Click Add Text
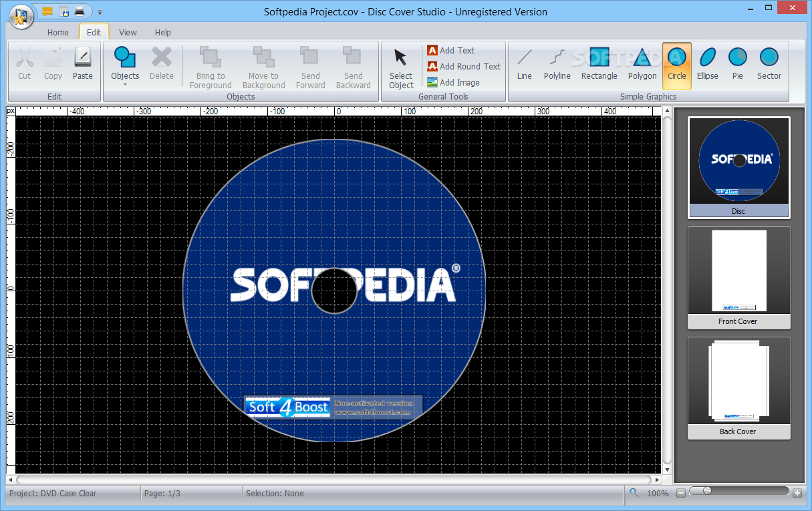 (451, 50)
